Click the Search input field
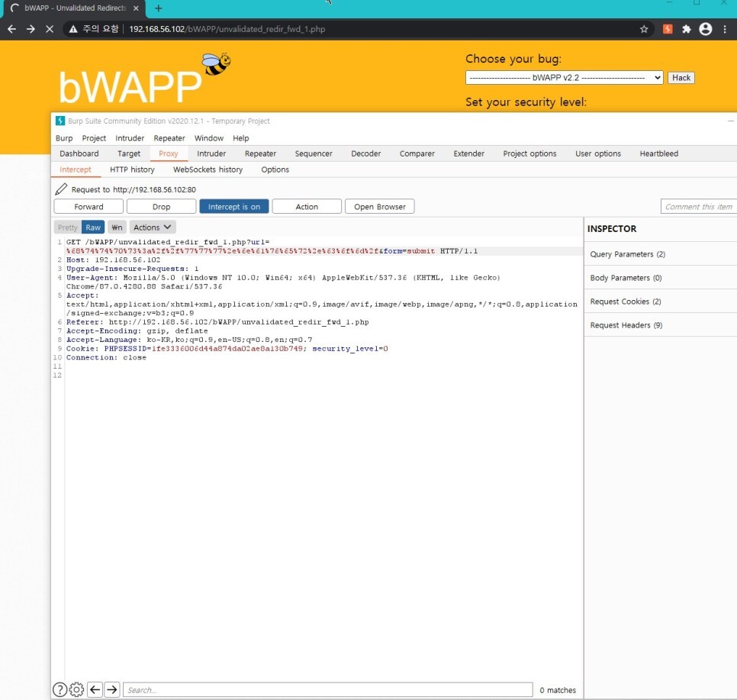Viewport: 737px width, 700px height. [x=328, y=689]
